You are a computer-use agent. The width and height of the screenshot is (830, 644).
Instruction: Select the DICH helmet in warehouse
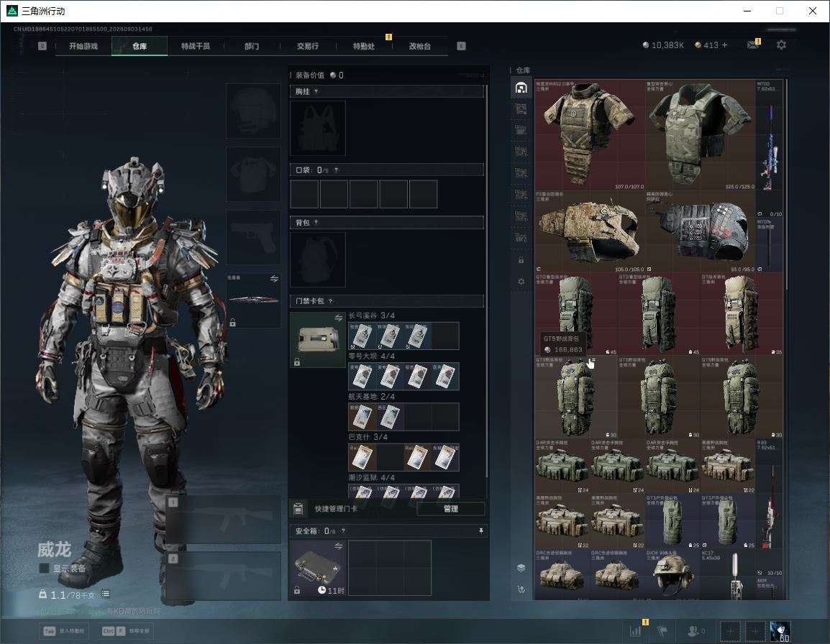[x=672, y=575]
